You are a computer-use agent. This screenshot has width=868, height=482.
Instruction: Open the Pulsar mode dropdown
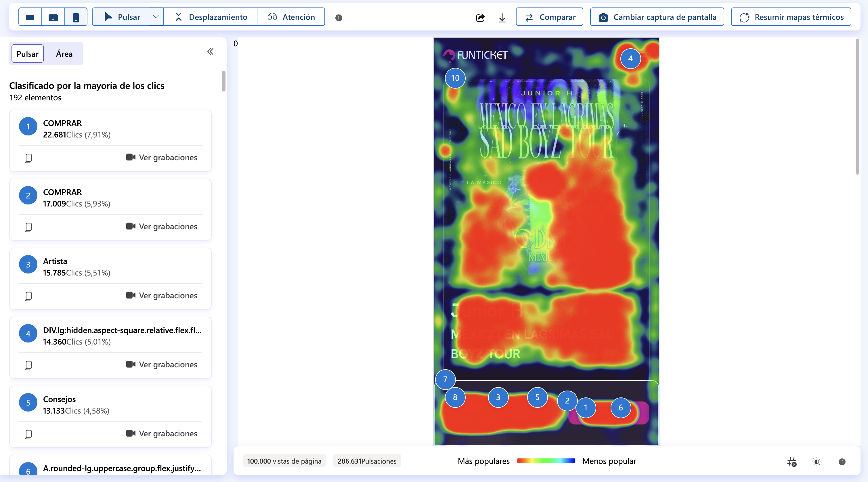coord(155,16)
